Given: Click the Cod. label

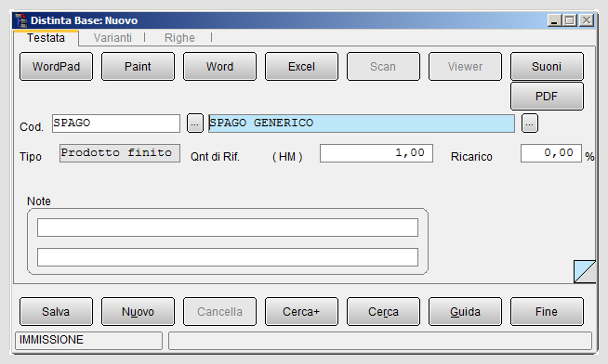Looking at the screenshot, I should tap(32, 126).
